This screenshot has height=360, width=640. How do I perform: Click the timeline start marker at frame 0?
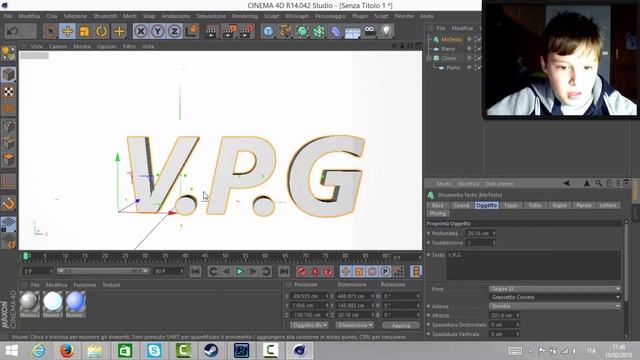pyautogui.click(x=25, y=256)
